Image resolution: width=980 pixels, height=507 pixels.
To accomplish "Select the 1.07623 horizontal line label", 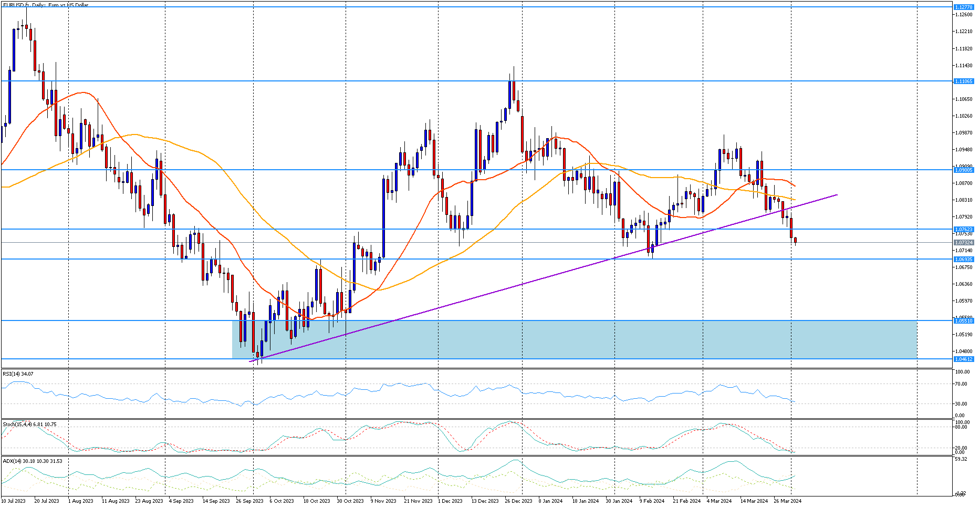I will pos(963,229).
